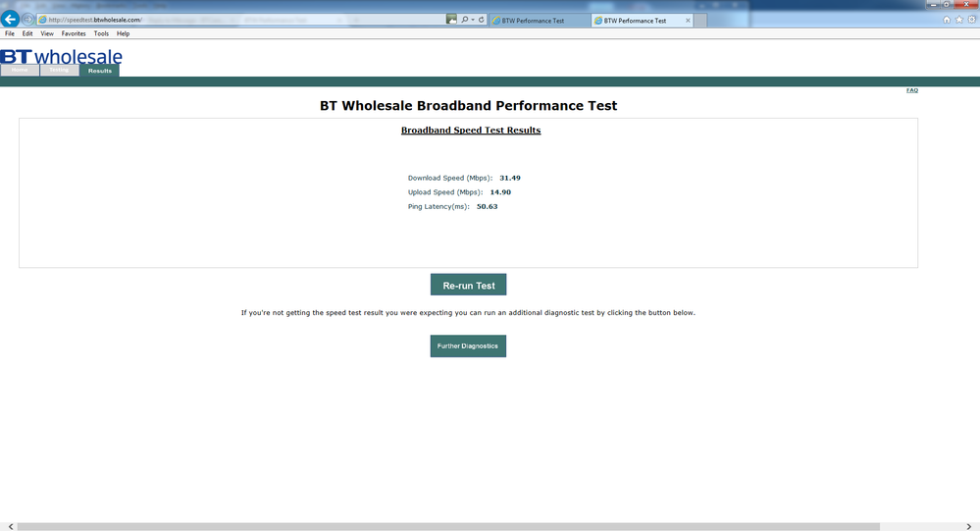Open the address bar autocomplete dropdown arrow
This screenshot has width=980, height=531.
[x=473, y=20]
